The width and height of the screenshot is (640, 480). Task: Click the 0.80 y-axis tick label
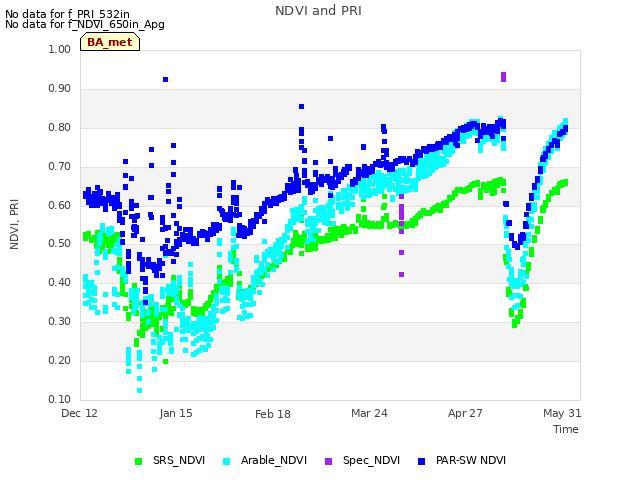[x=60, y=127]
